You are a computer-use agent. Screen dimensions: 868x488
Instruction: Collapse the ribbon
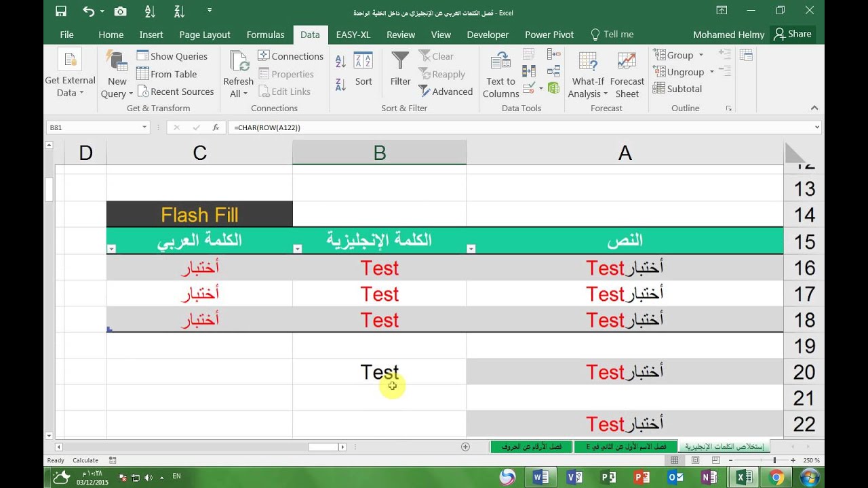click(814, 108)
